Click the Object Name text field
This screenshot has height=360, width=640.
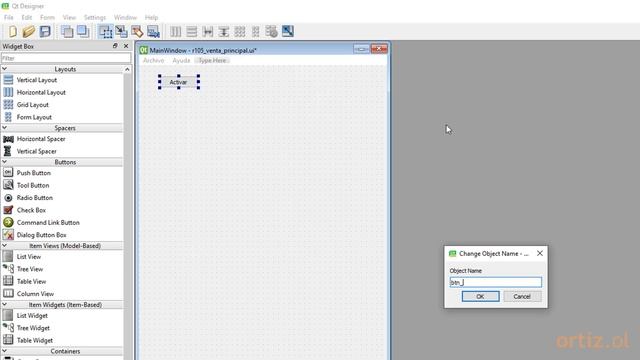pyautogui.click(x=496, y=282)
